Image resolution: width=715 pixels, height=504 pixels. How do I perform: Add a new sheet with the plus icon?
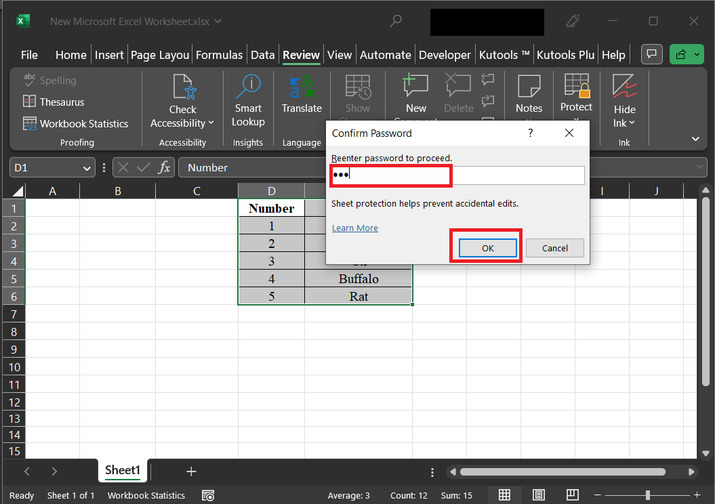click(191, 471)
